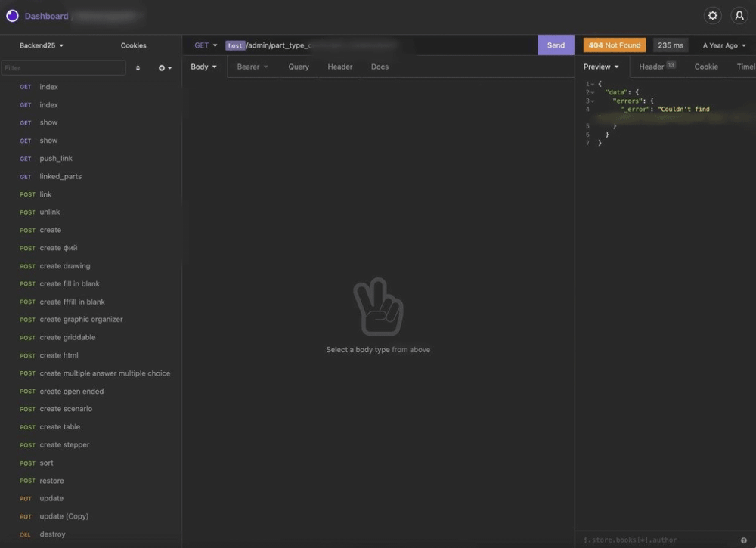
Task: Open the GET method dropdown
Action: click(205, 45)
